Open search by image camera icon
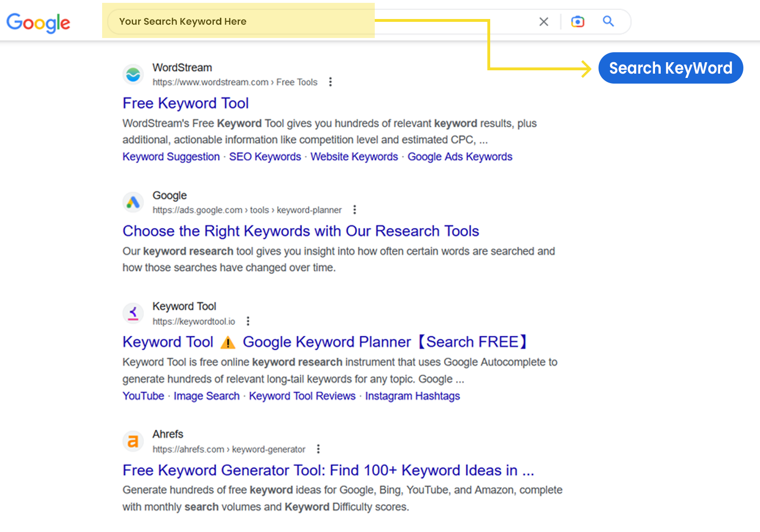The image size is (760, 532). pyautogui.click(x=578, y=21)
